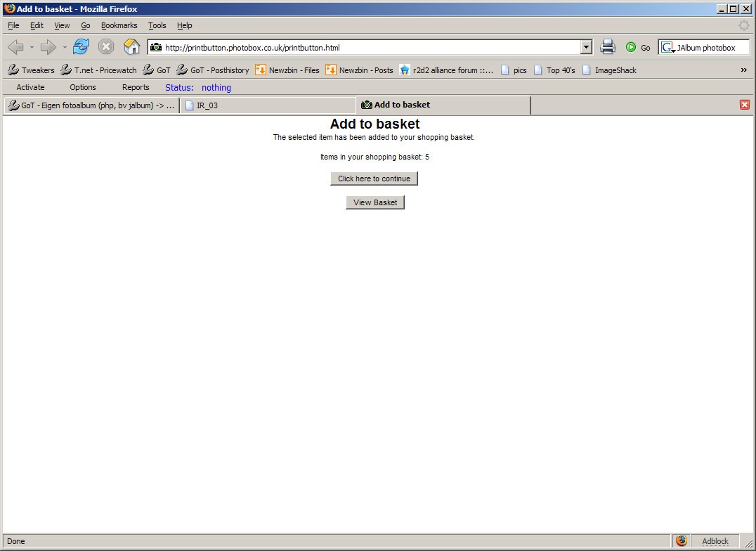Click the View Basket button
The width and height of the screenshot is (756, 551).
click(x=375, y=202)
